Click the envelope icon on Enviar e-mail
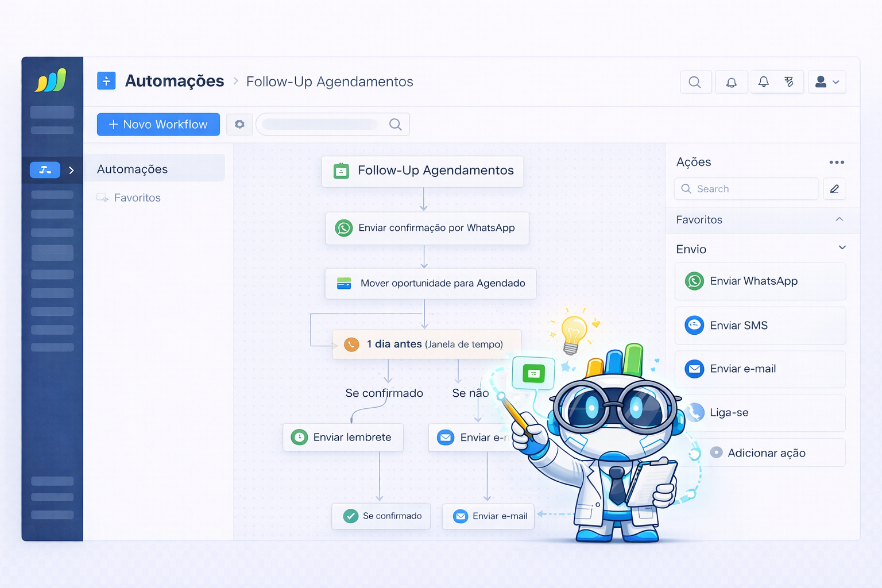The image size is (882, 588). (694, 369)
